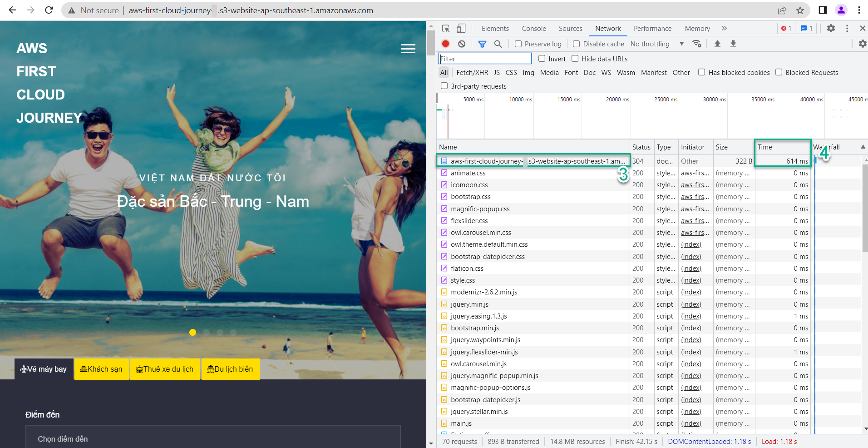Check the Invert filter option
The width and height of the screenshot is (868, 448).
pyautogui.click(x=542, y=59)
